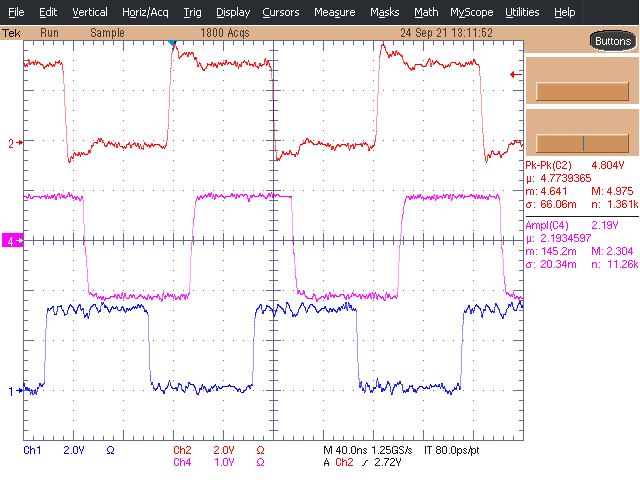Image resolution: width=640 pixels, height=480 pixels.
Task: Click the C2 maximum value M: 4.975
Action: (612, 191)
